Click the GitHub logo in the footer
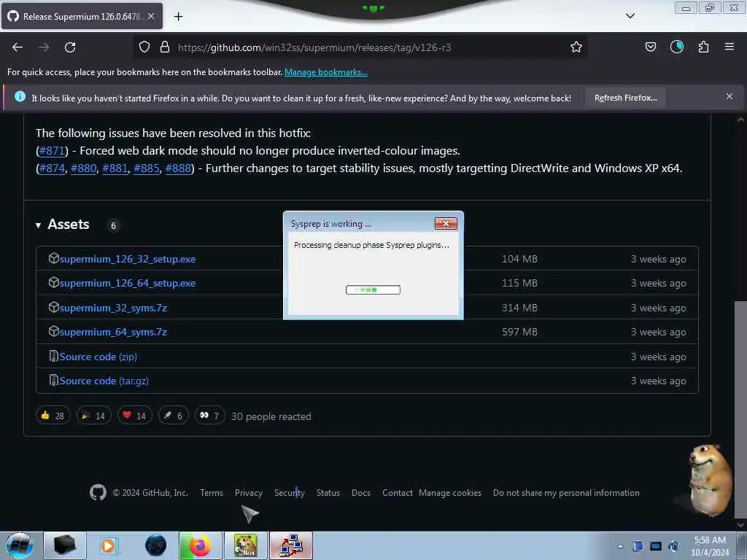 98,492
